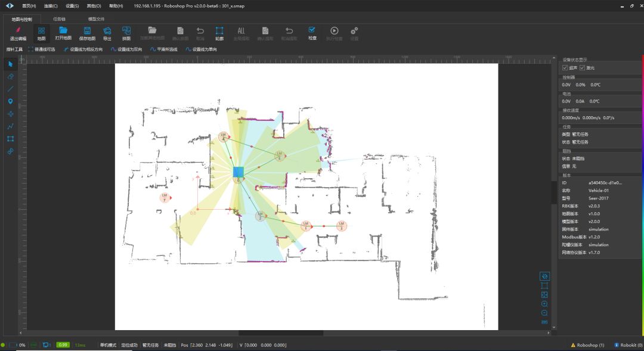Open the Roboshop (1) warning log
The image size is (644, 351).
(587, 345)
